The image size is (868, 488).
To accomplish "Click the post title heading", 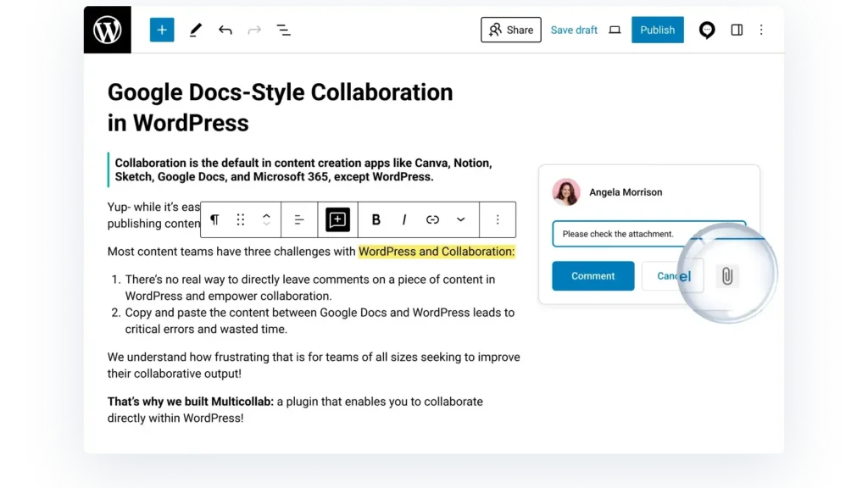I will (280, 108).
